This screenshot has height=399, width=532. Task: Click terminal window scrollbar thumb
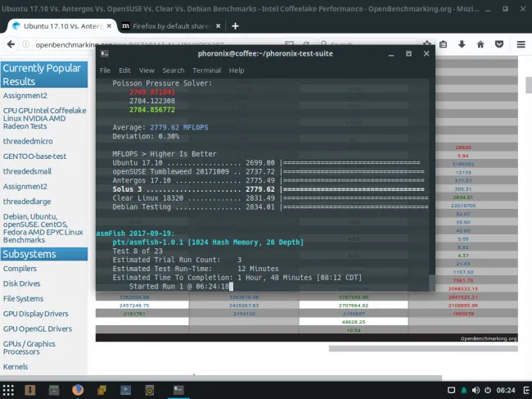(432, 283)
